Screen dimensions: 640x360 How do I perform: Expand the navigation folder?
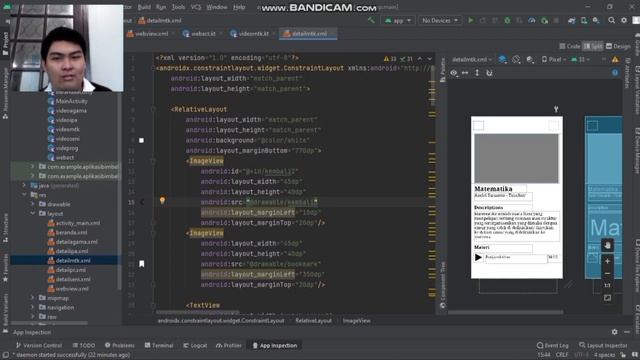click(32, 307)
